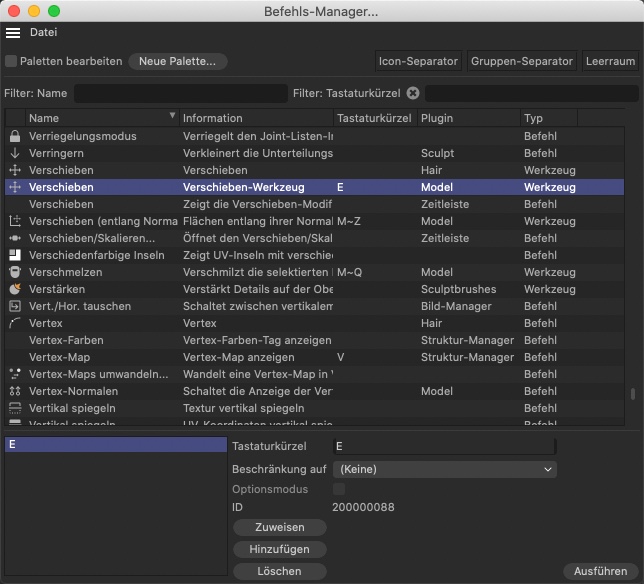Click the Neue Palette... button
The image size is (644, 584).
click(x=177, y=61)
